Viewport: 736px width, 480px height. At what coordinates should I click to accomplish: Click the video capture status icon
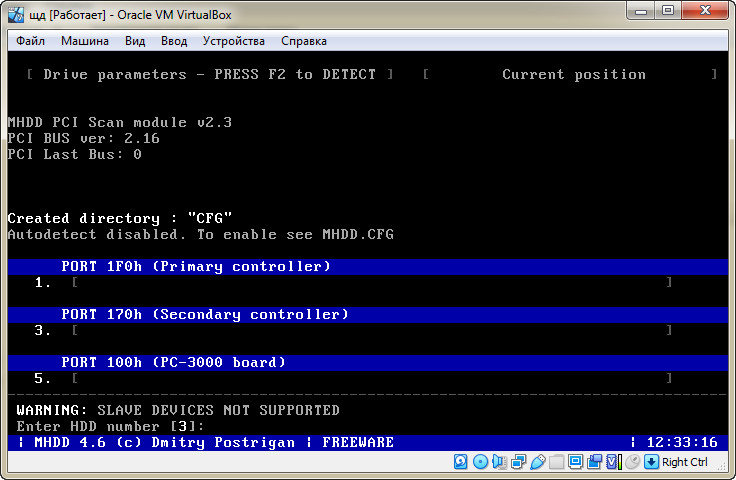[595, 462]
